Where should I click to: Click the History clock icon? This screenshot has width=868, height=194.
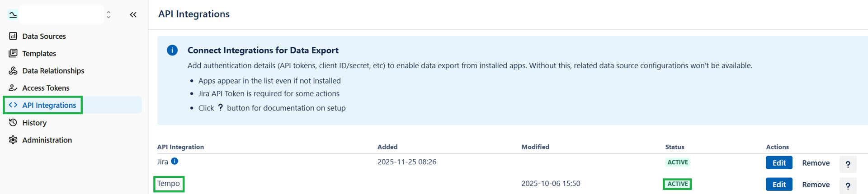pos(13,123)
